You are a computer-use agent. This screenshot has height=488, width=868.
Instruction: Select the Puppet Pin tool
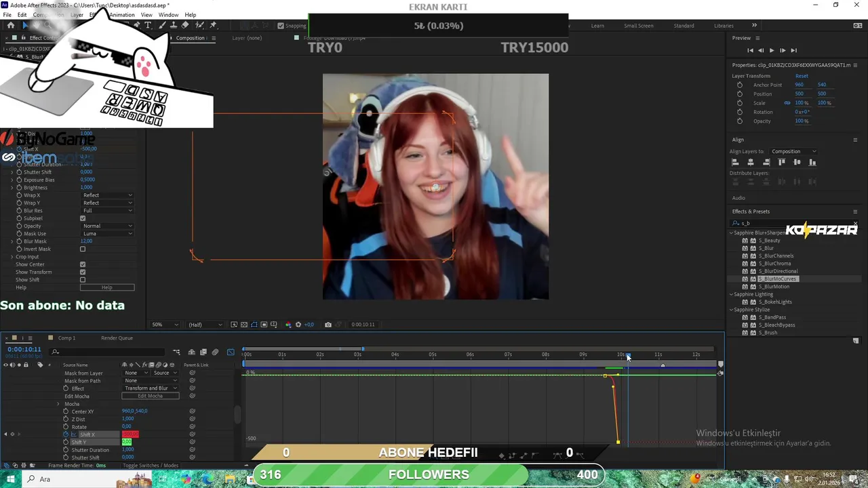coord(213,25)
